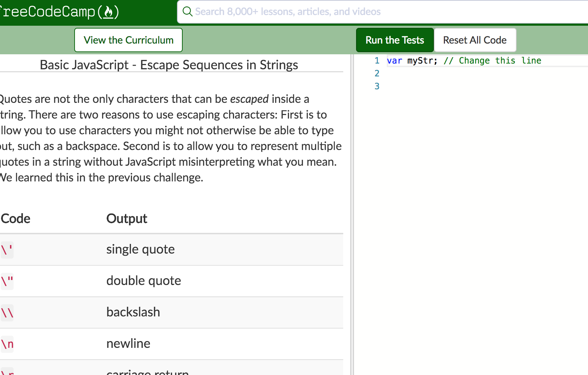Click the italic word 'escaped' in the paragraph
Screen dimensions: 588x375
(x=249, y=99)
